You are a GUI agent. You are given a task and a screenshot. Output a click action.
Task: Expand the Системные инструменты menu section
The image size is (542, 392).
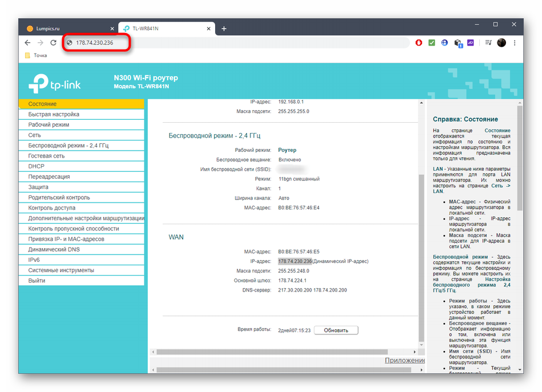point(61,270)
